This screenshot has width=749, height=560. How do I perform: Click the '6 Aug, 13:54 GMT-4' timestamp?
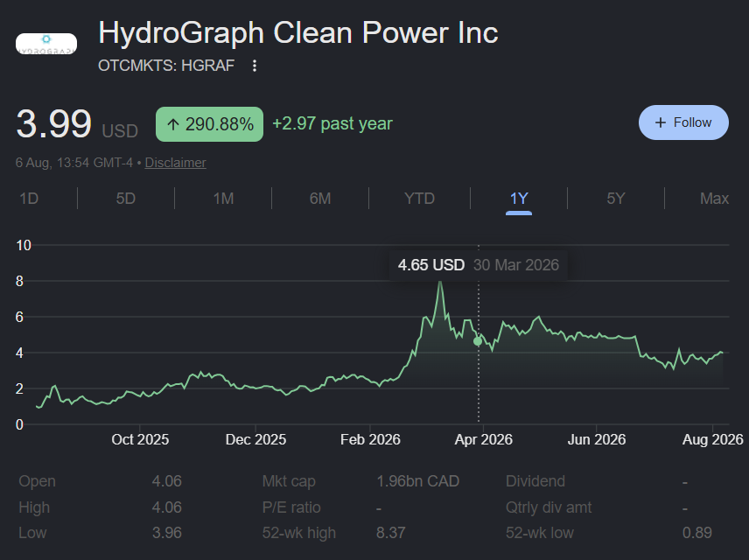click(74, 163)
